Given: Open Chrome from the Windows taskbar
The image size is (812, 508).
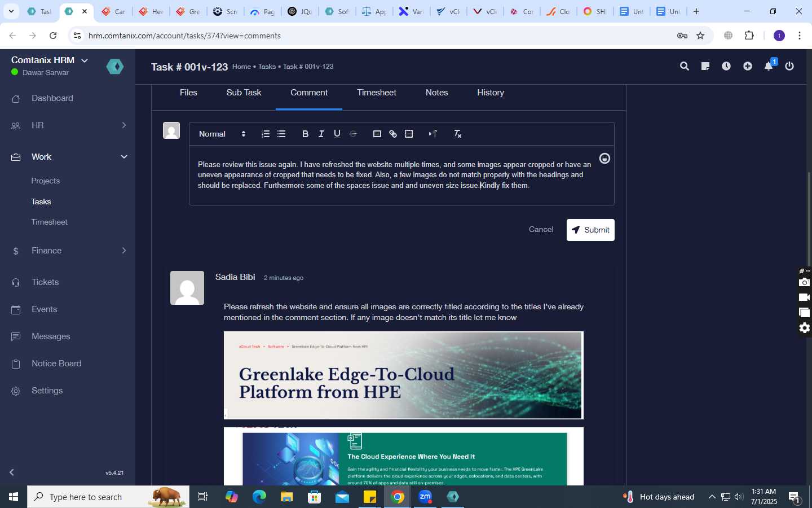Looking at the screenshot, I should point(398,497).
